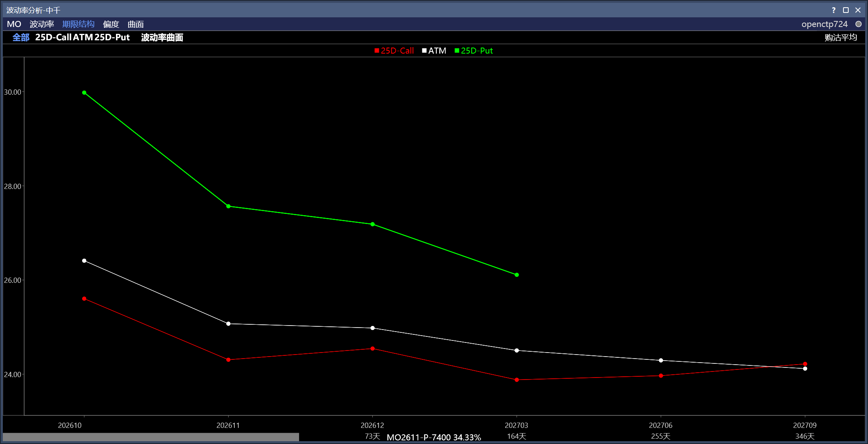Click the 购沽平均 option
The width and height of the screenshot is (868, 444).
841,37
